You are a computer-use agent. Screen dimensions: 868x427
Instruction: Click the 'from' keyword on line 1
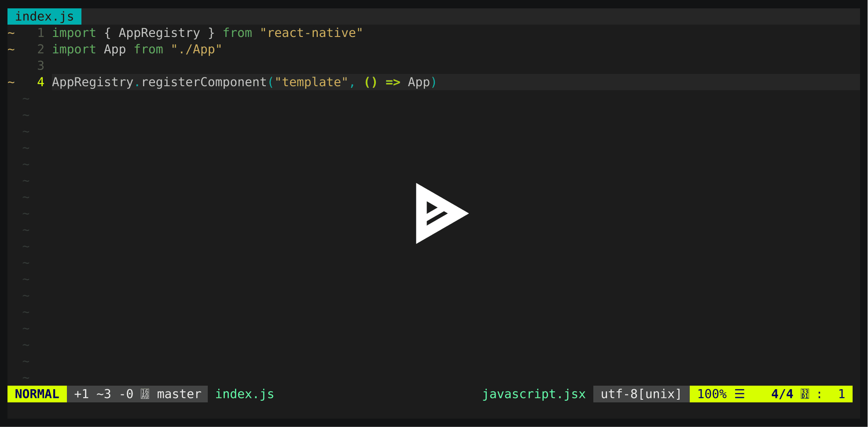pos(238,33)
